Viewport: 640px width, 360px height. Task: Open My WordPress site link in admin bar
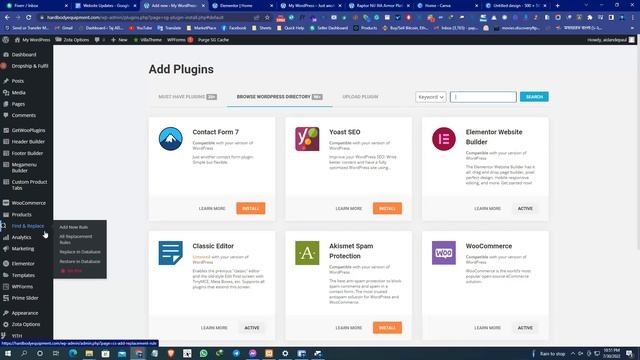coord(32,40)
